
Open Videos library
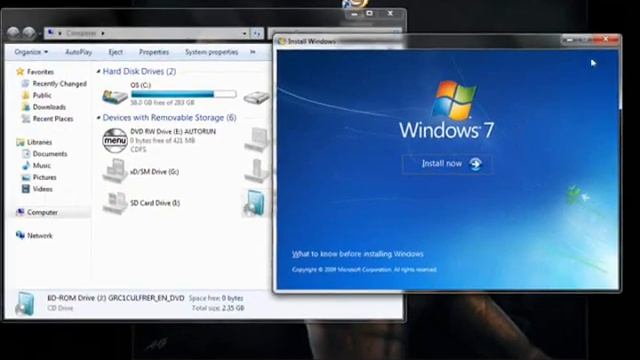(x=42, y=189)
